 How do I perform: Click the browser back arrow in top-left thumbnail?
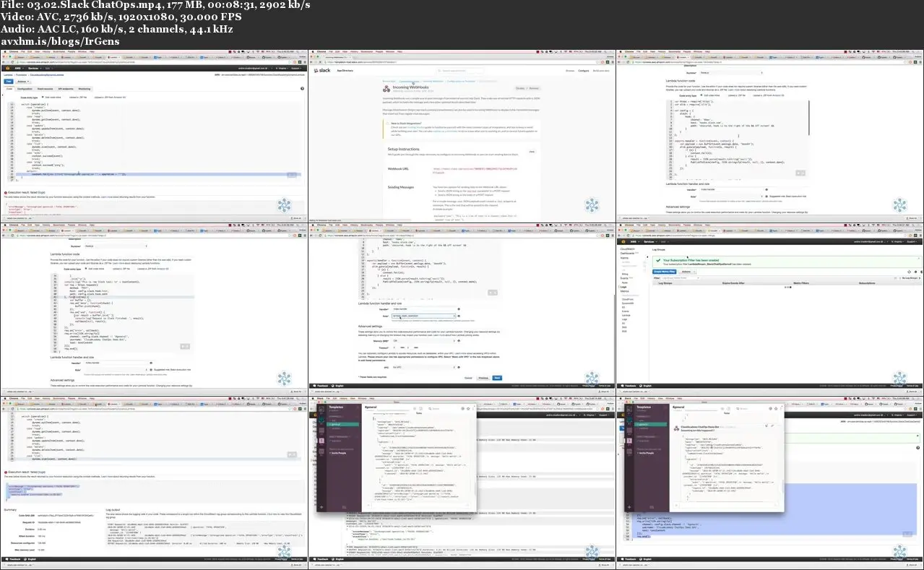click(4, 62)
